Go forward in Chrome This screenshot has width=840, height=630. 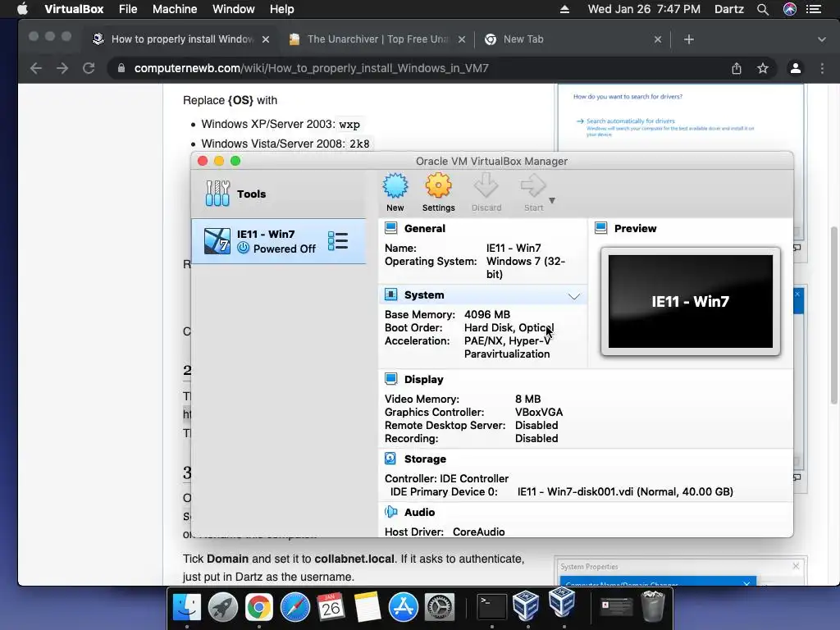tap(62, 68)
